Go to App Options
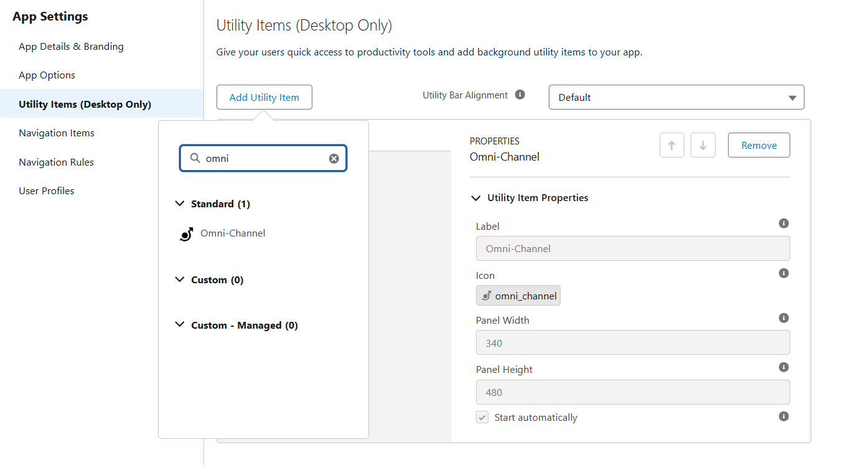Image resolution: width=868 pixels, height=465 pixels. pyautogui.click(x=47, y=75)
